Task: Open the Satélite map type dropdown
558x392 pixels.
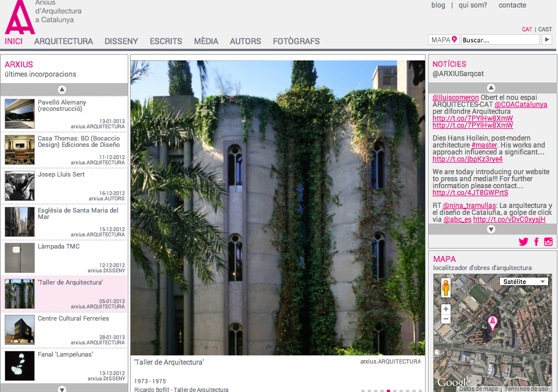Action: coord(523,281)
